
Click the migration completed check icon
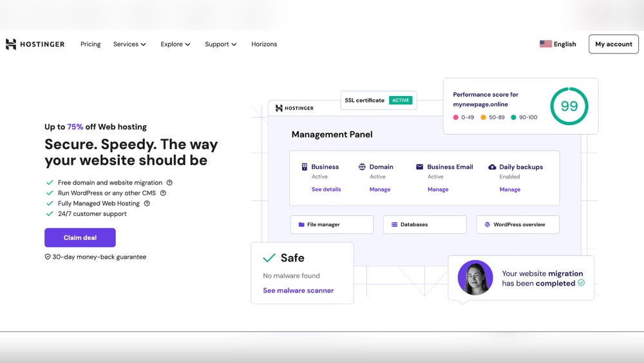[x=581, y=283]
